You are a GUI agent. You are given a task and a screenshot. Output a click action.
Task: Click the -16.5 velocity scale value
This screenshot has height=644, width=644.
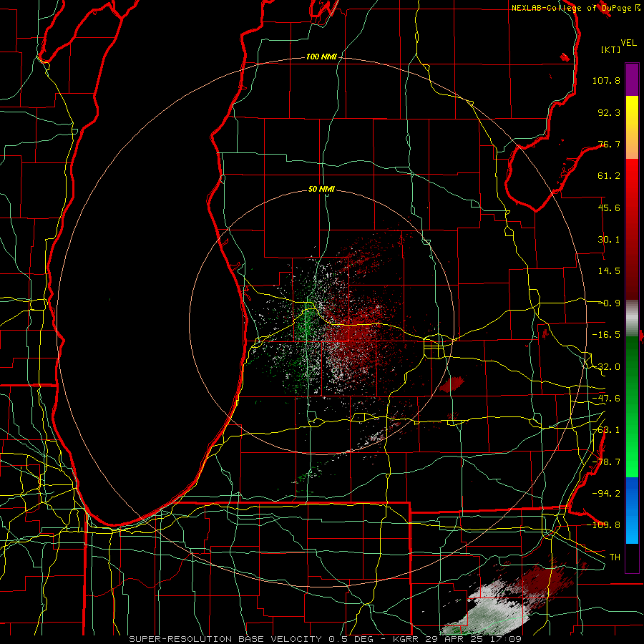tap(606, 335)
